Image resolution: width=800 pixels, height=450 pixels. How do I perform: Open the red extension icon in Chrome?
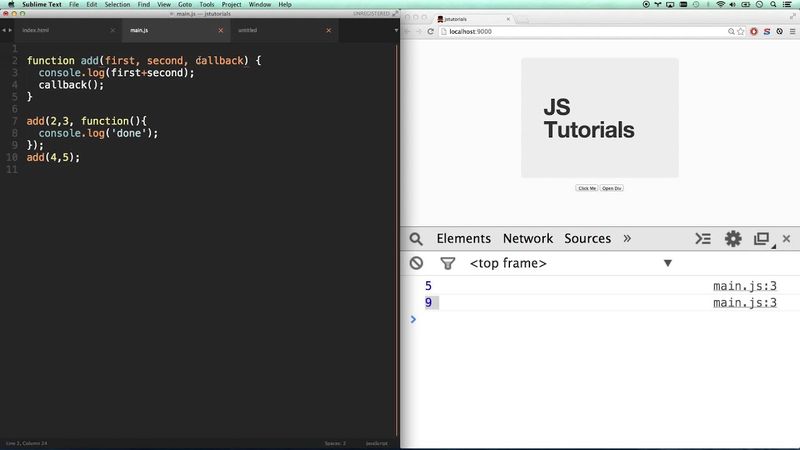tap(754, 32)
